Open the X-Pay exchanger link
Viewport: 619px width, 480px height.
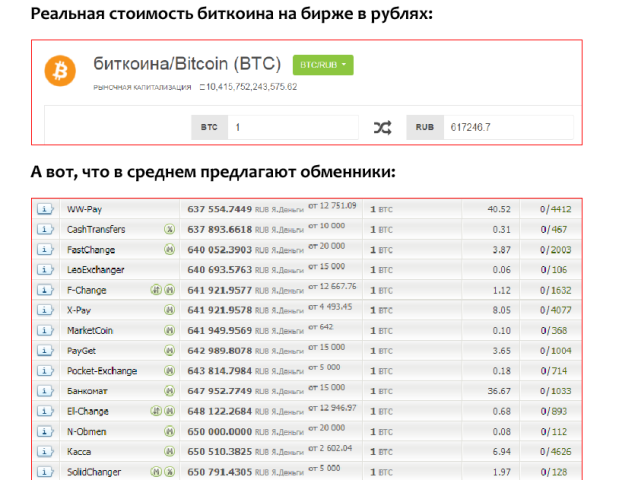coord(79,310)
